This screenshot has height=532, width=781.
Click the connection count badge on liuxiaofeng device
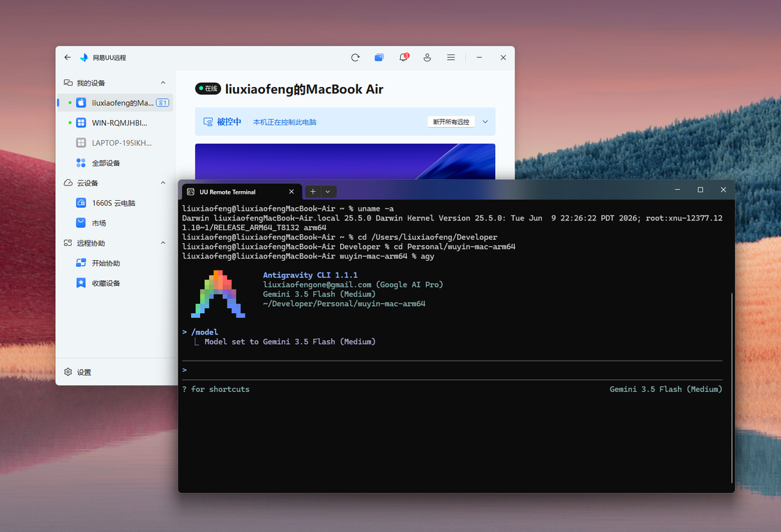[x=162, y=102]
